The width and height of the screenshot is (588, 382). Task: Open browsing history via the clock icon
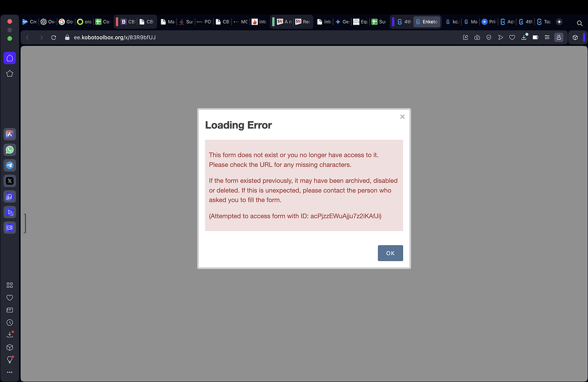pyautogui.click(x=9, y=322)
